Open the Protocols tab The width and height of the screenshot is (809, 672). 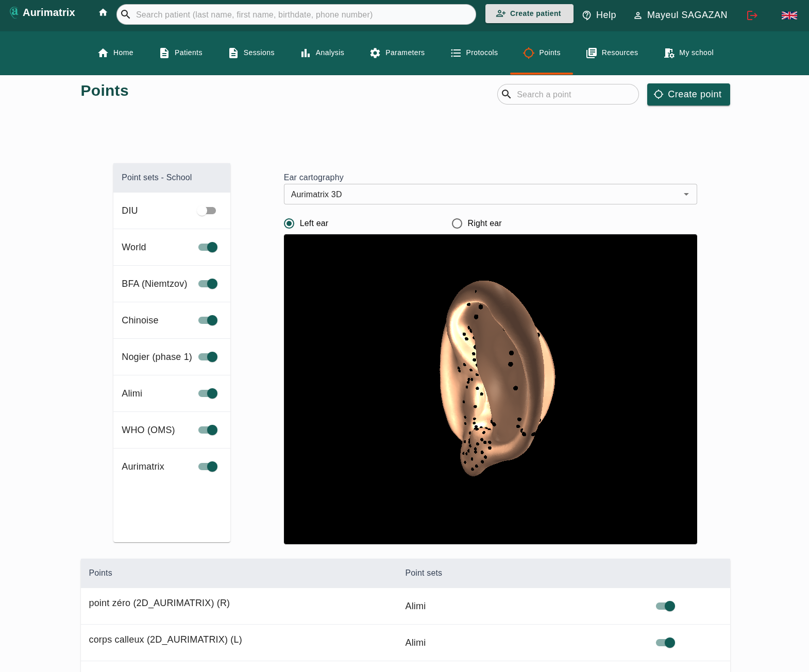[474, 53]
